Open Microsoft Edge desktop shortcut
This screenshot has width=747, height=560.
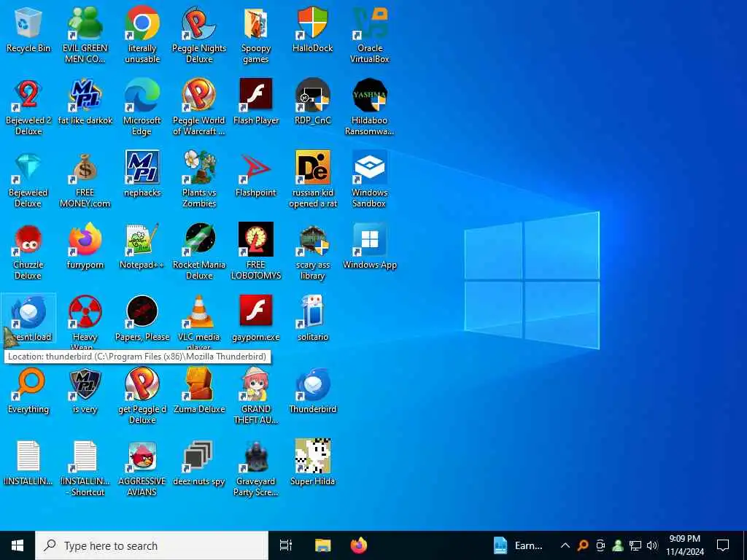[x=142, y=106]
